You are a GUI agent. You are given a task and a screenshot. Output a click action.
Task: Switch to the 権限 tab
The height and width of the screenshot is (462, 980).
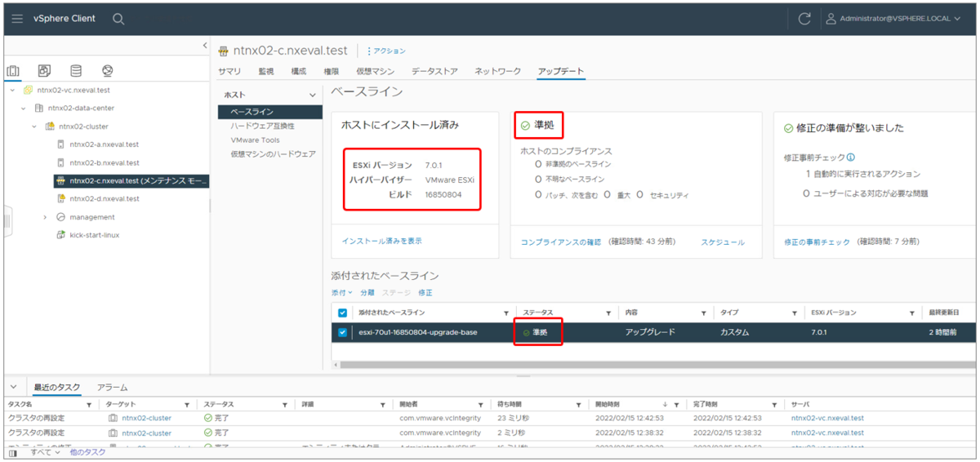coord(331,72)
